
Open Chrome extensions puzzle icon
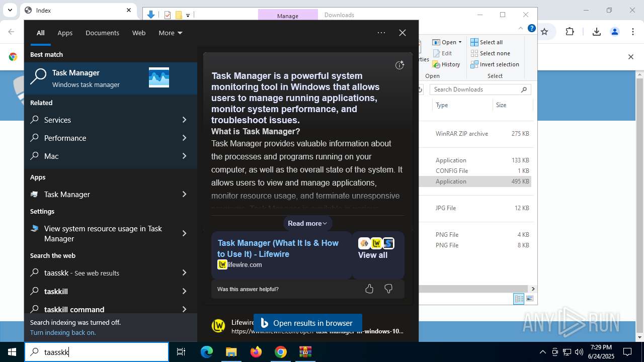[x=570, y=32]
